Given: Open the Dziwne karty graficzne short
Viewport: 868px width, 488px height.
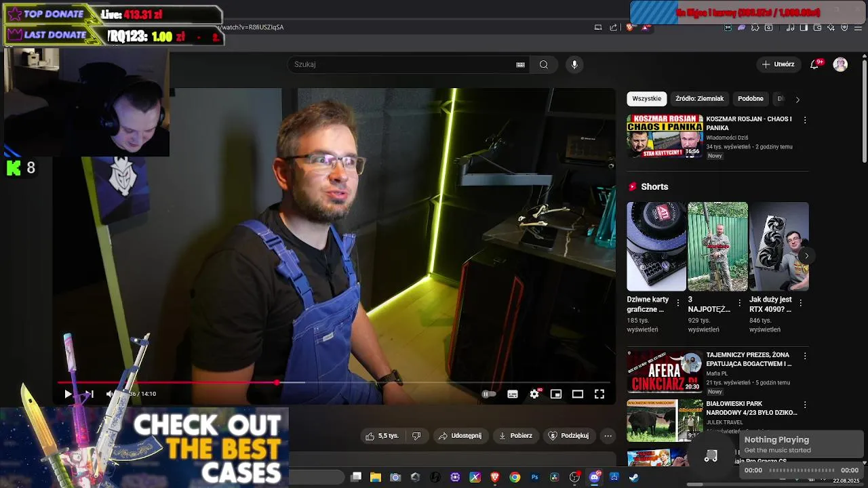Looking at the screenshot, I should pyautogui.click(x=656, y=247).
